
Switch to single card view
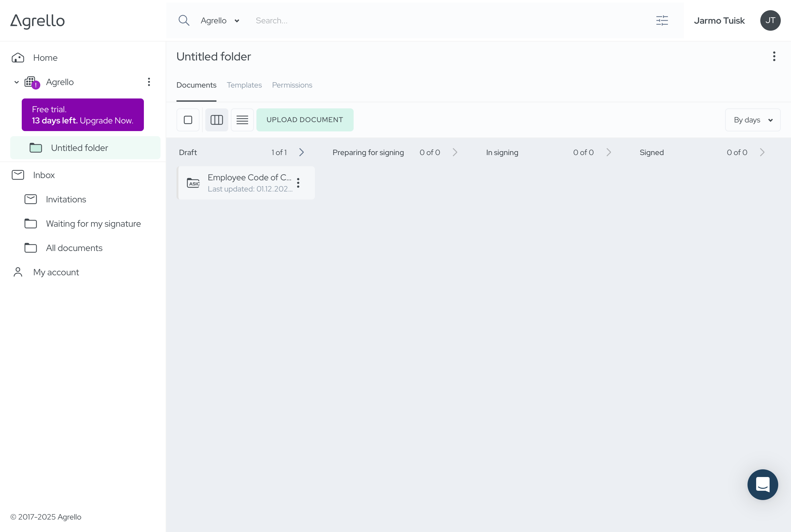coord(188,120)
